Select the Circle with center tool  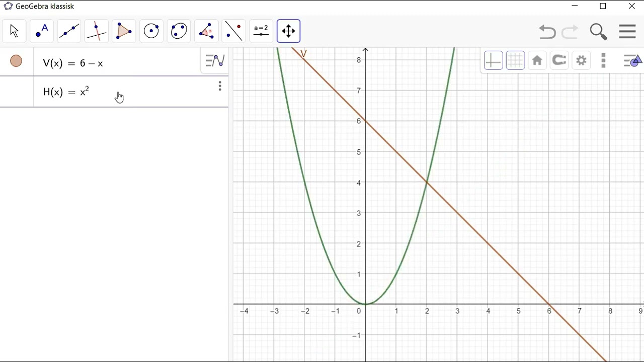[151, 31]
